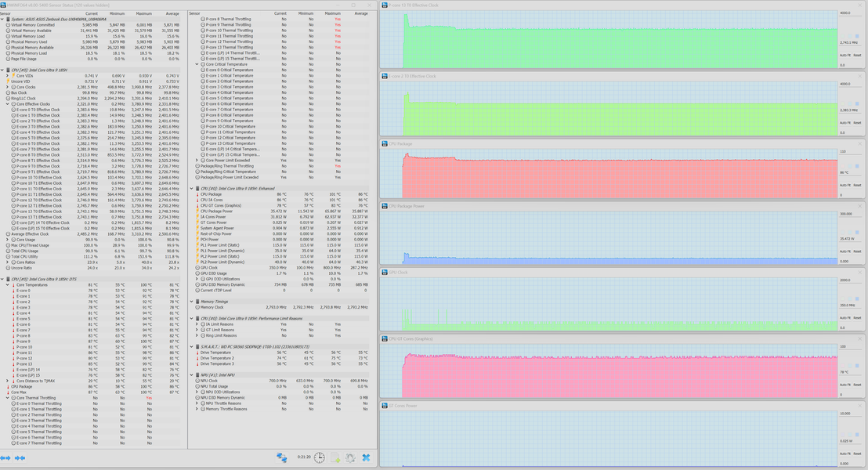Expand the IA Limit Reasons entry

[197, 324]
